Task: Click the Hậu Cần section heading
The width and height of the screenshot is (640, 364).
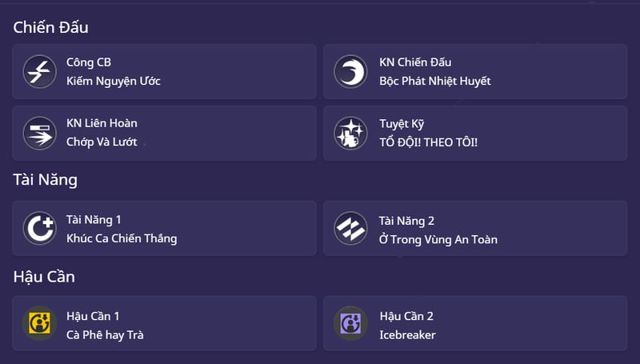Action: point(44,277)
